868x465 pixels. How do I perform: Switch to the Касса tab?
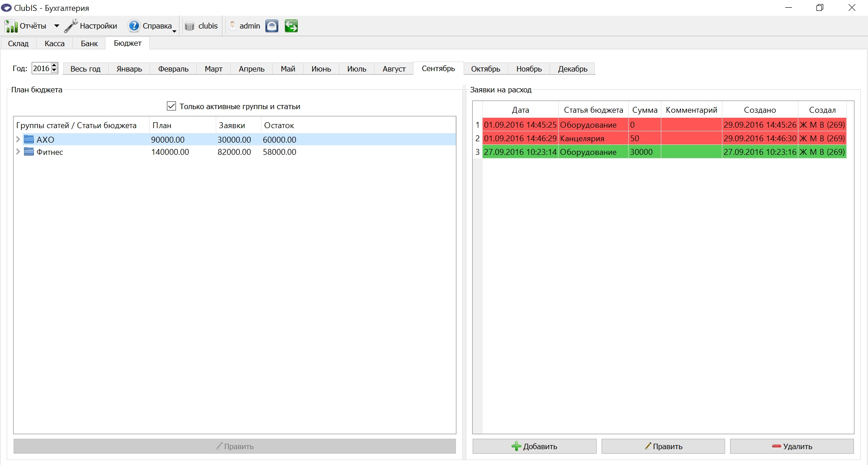[x=54, y=43]
